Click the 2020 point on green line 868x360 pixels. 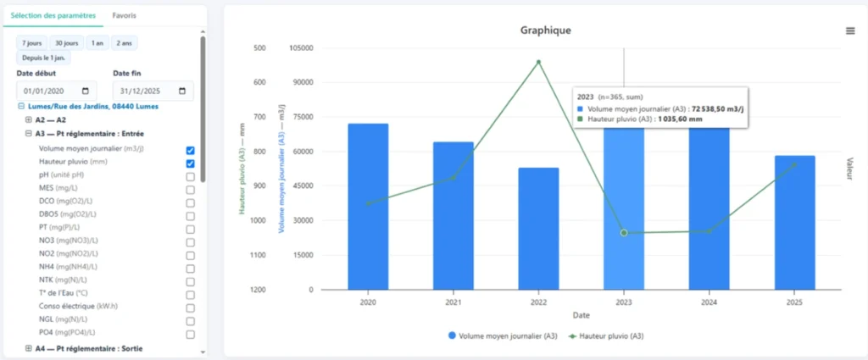368,203
